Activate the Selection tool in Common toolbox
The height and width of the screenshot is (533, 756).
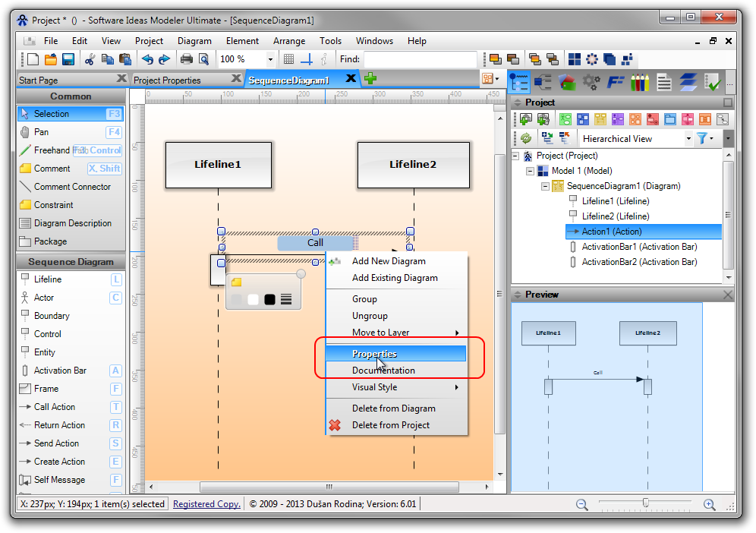[71, 114]
